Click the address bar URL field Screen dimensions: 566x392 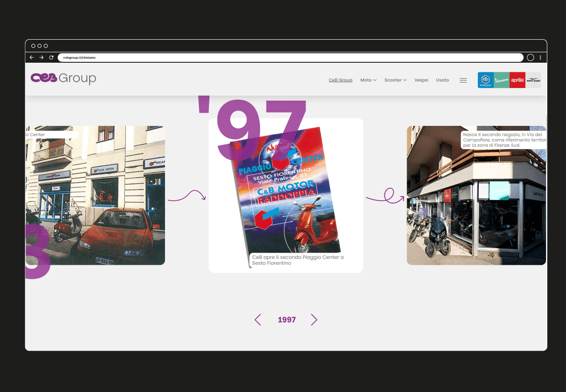coord(290,57)
